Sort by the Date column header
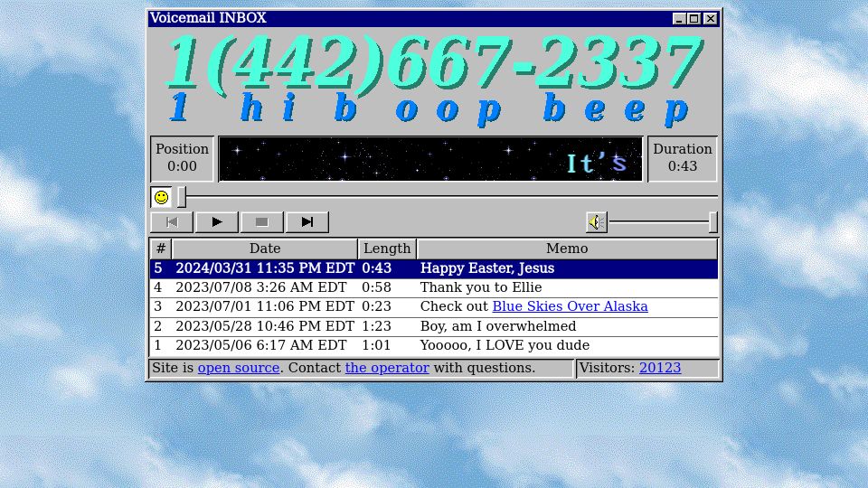This screenshot has width=868, height=488. pos(265,249)
